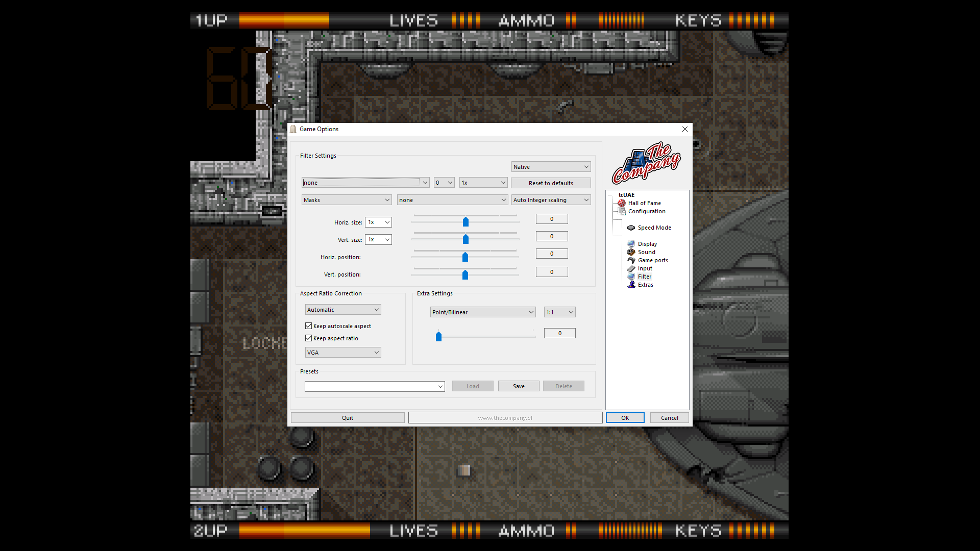Expand the VGA aspect dropdown
The width and height of the screenshot is (980, 551).
pos(342,353)
